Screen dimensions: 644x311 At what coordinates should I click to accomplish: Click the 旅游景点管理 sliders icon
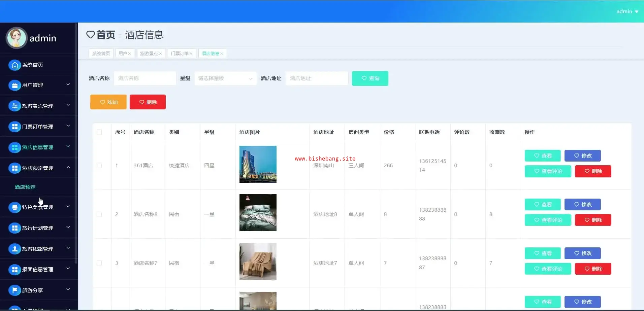click(14, 106)
